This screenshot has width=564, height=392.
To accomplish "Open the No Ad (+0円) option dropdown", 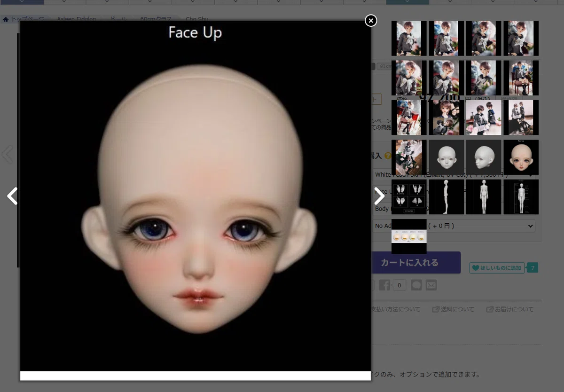I will pyautogui.click(x=454, y=226).
